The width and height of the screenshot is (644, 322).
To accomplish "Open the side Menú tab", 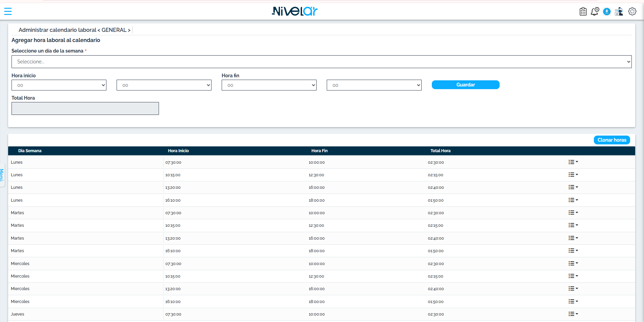I will pos(2,175).
